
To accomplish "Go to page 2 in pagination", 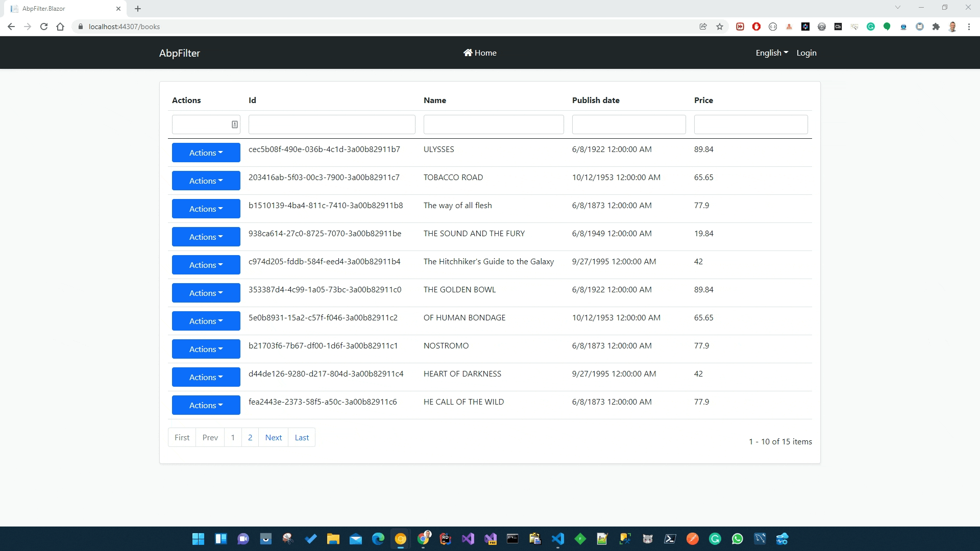I will pos(250,437).
